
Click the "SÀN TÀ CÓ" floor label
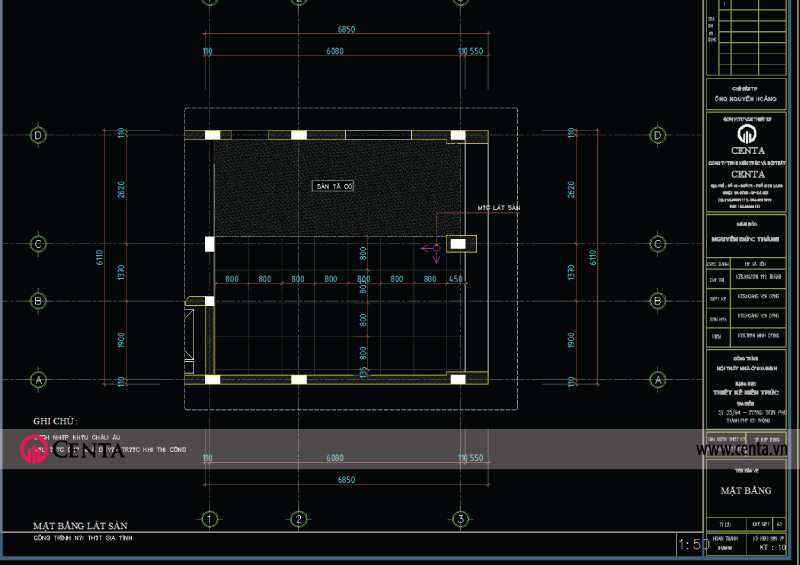(334, 186)
